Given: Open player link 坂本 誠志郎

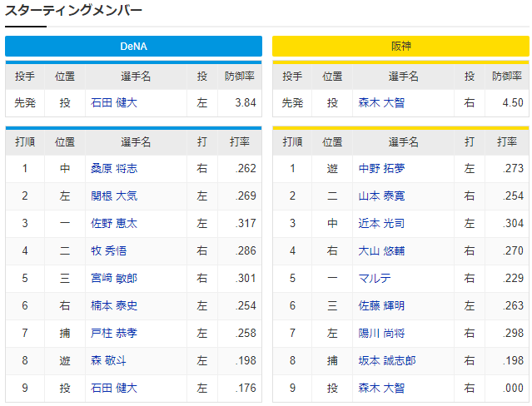Looking at the screenshot, I should (x=387, y=360).
